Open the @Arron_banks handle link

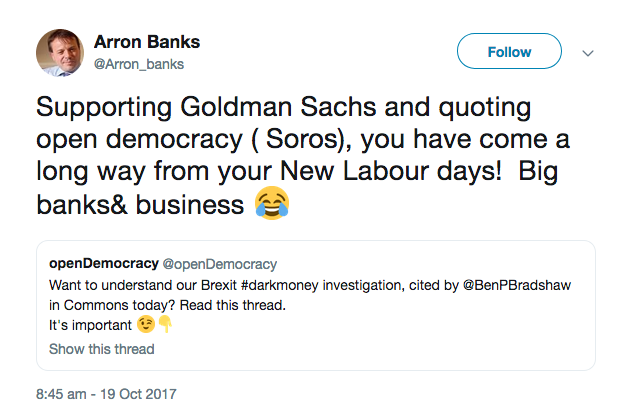139,65
